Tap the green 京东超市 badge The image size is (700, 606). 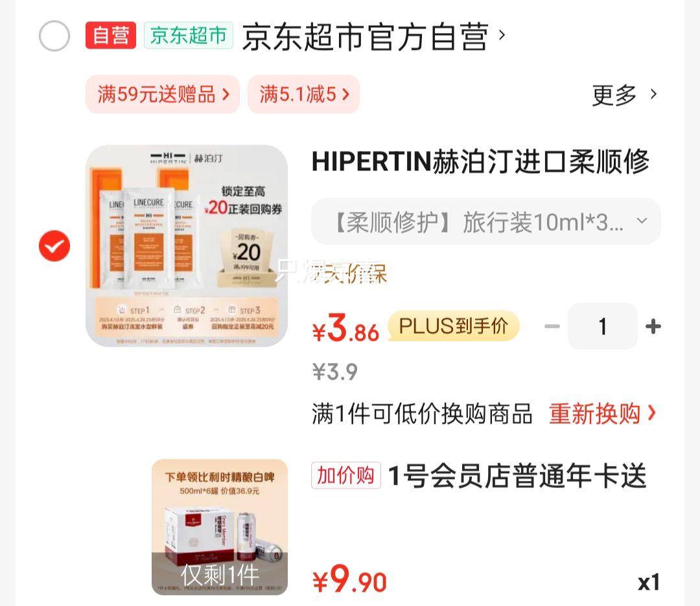[x=189, y=35]
